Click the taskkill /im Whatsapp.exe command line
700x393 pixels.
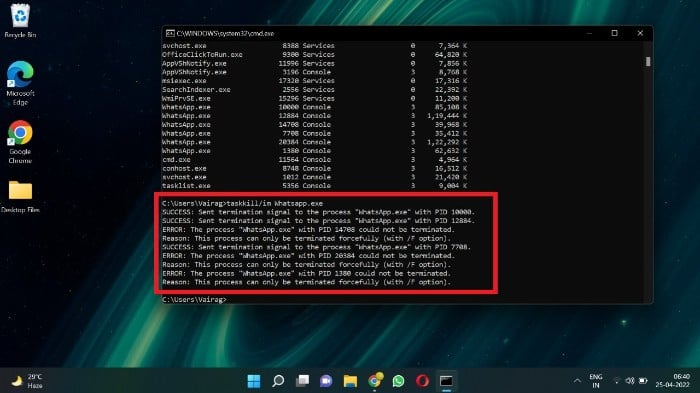242,203
